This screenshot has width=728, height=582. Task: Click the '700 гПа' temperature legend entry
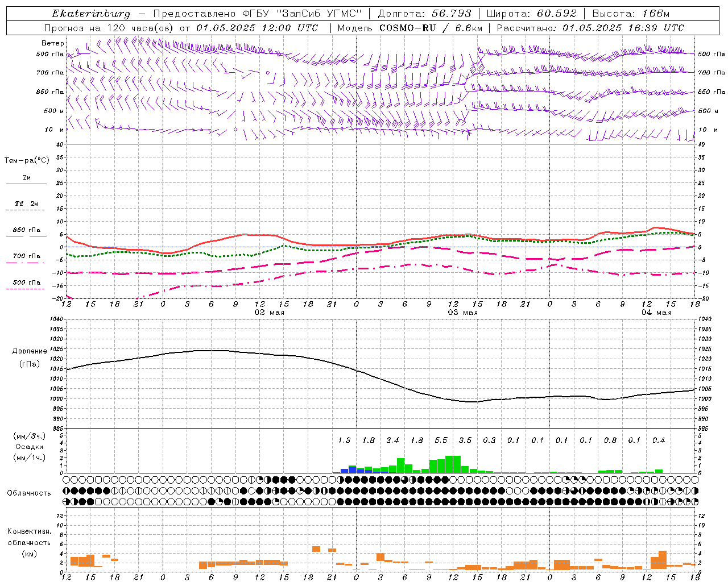click(27, 256)
